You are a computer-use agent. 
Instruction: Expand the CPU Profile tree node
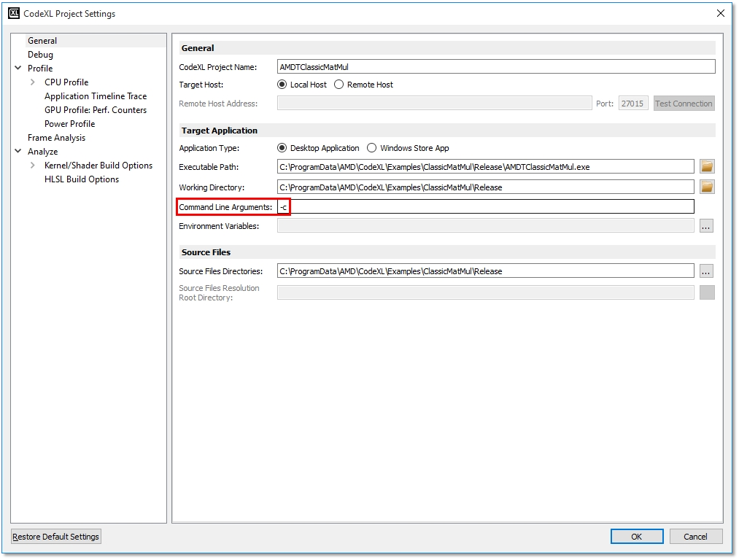coord(33,82)
